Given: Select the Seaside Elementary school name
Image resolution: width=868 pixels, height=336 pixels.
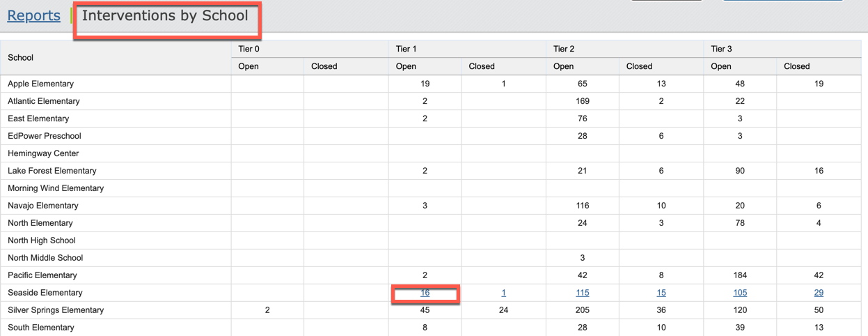Looking at the screenshot, I should pos(45,293).
